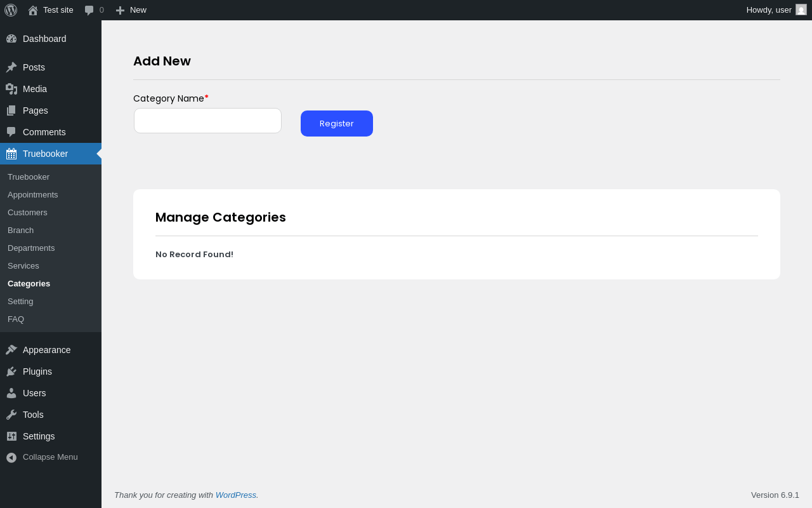This screenshot has width=812, height=508.
Task: Collapse the admin sidebar menu
Action: (x=42, y=457)
